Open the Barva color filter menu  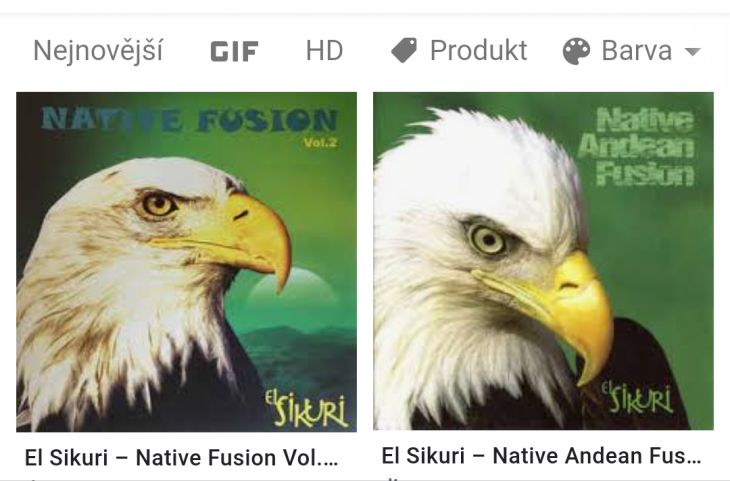click(x=632, y=51)
